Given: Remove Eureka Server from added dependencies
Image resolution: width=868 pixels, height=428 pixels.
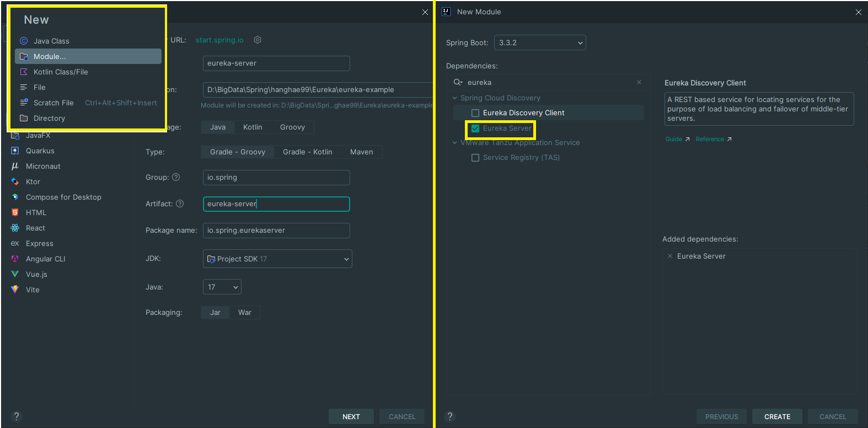Looking at the screenshot, I should (x=670, y=256).
